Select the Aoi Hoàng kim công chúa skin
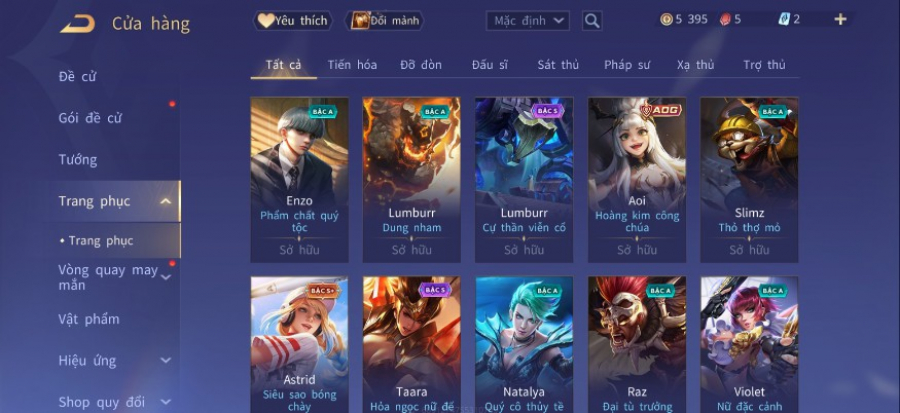Viewport: 900px width, 413px height. coord(637,180)
